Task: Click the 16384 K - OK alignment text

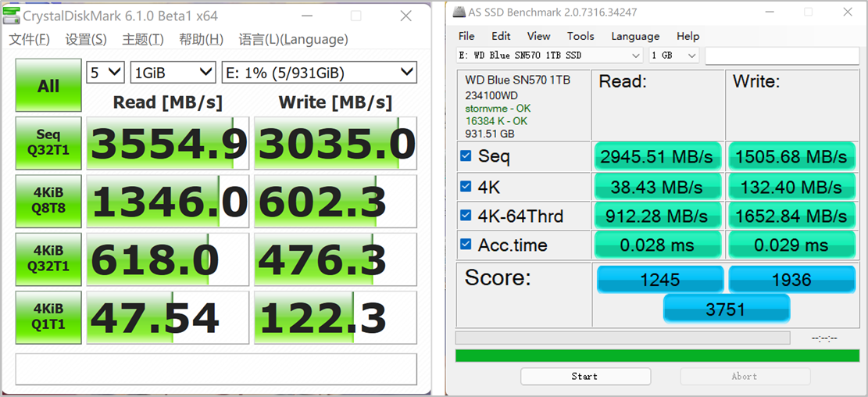Action: click(x=497, y=121)
